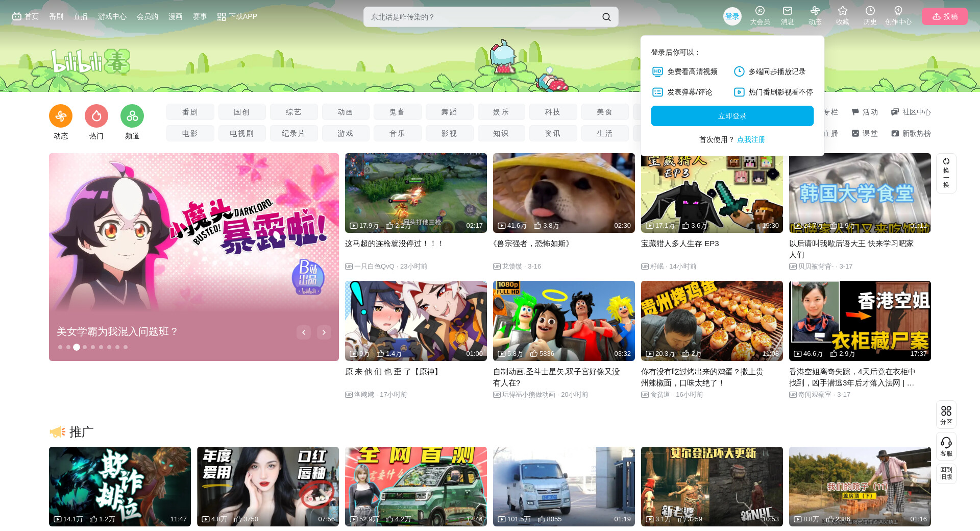The height and width of the screenshot is (531, 980).
Task: Open the 韩国大学食堂 video thumbnail
Action: [860, 193]
